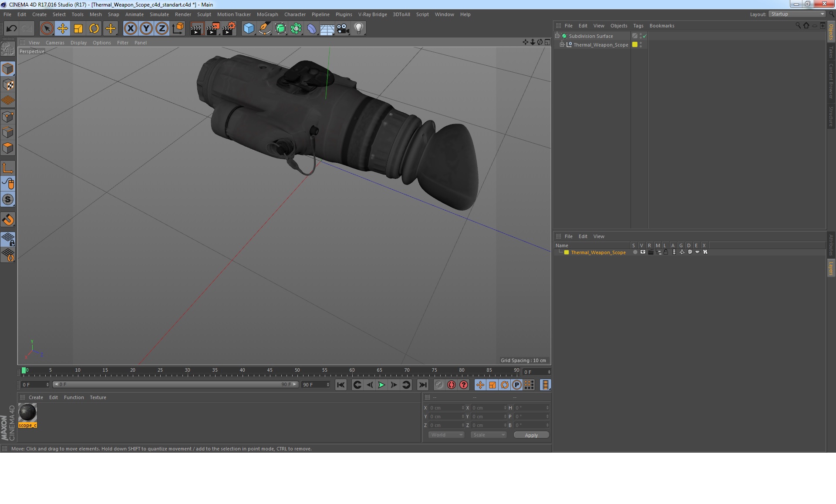
Task: Select Polygons mode in left sidebar
Action: click(8, 148)
